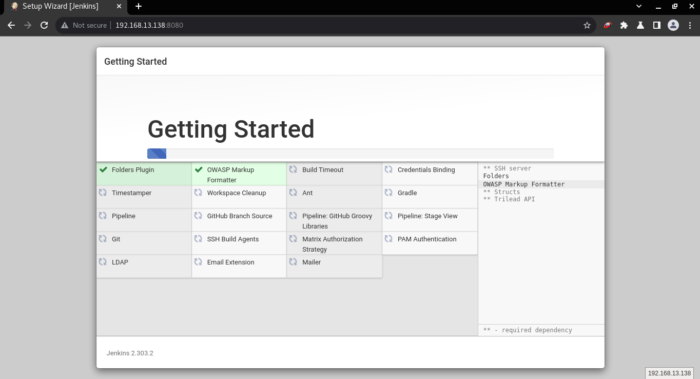Open the Chrome profile avatar icon
Viewport: 700px width, 379px height.
(673, 25)
